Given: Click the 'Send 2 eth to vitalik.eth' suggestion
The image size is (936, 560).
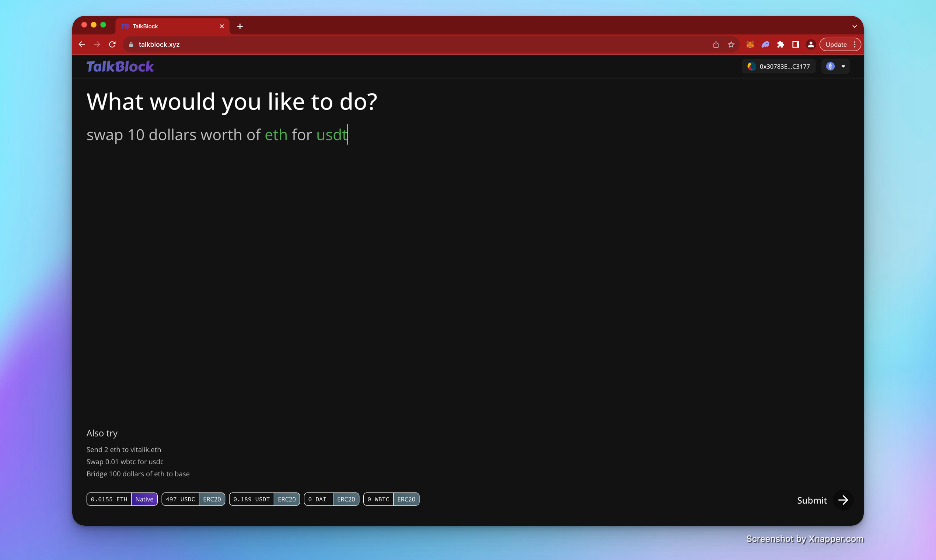Looking at the screenshot, I should [x=123, y=449].
